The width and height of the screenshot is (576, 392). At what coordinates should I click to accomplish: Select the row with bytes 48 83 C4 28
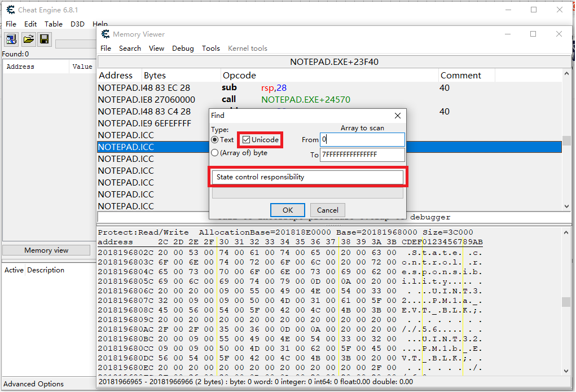tap(153, 112)
